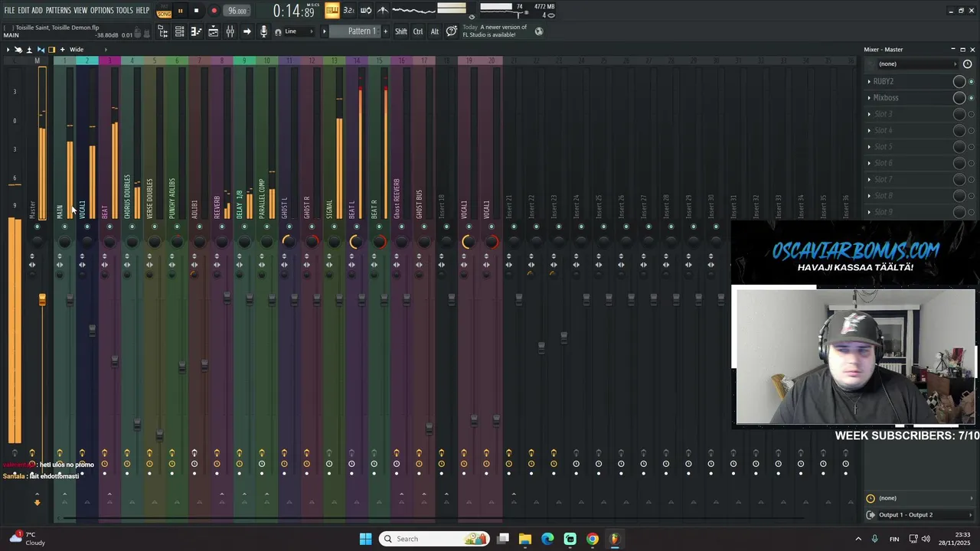
Task: Mute the MAIN mixer track
Action: point(64,227)
